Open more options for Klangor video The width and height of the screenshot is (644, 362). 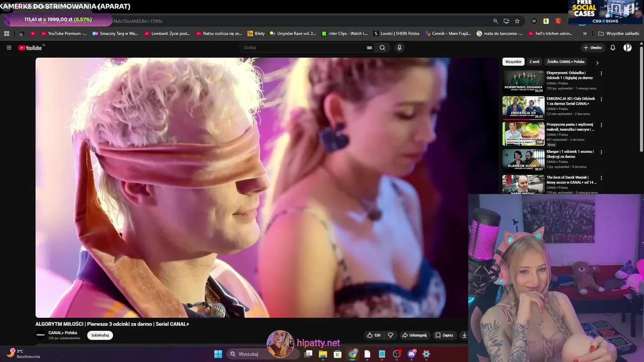pos(601,152)
